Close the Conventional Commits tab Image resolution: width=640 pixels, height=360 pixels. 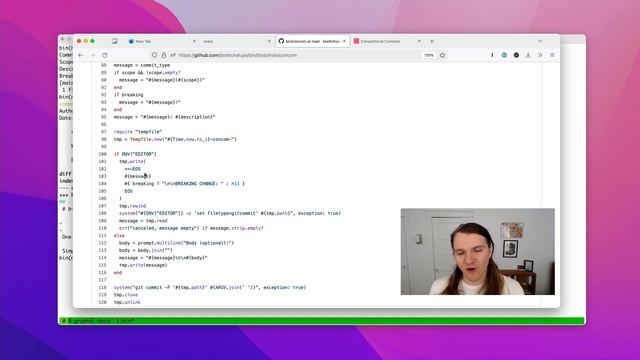click(x=419, y=41)
